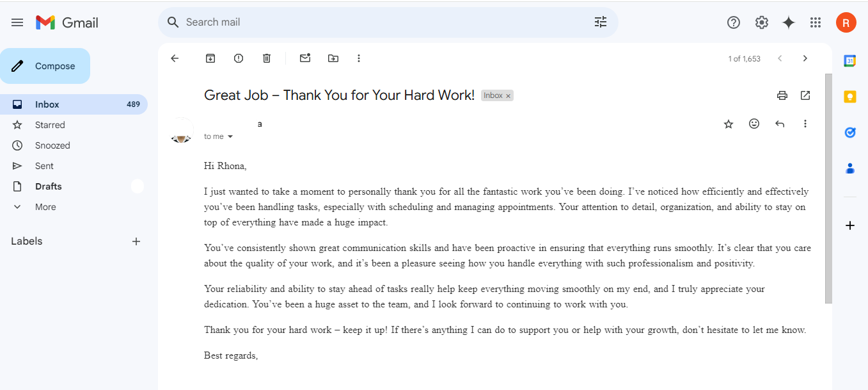The height and width of the screenshot is (390, 868).
Task: Open the Starred folder
Action: [x=50, y=125]
